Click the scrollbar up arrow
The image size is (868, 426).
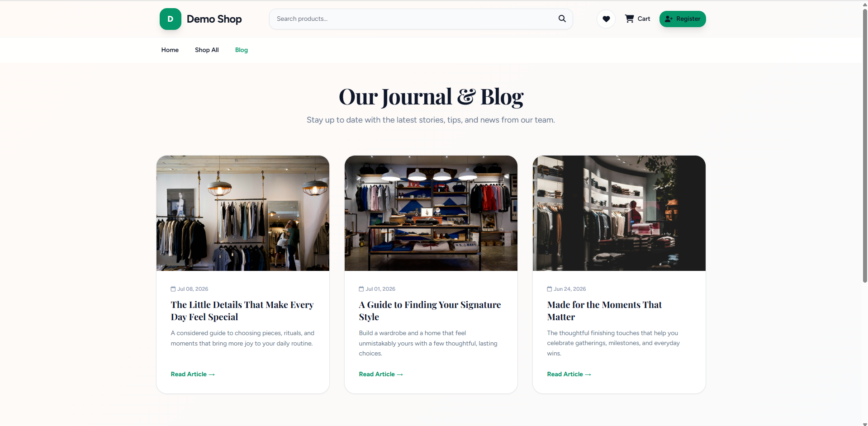click(865, 4)
